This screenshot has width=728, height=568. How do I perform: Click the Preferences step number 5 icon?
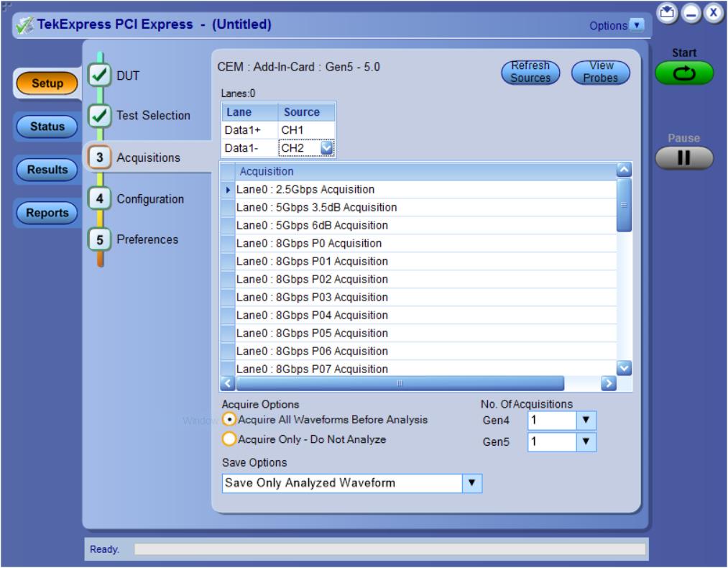click(99, 239)
